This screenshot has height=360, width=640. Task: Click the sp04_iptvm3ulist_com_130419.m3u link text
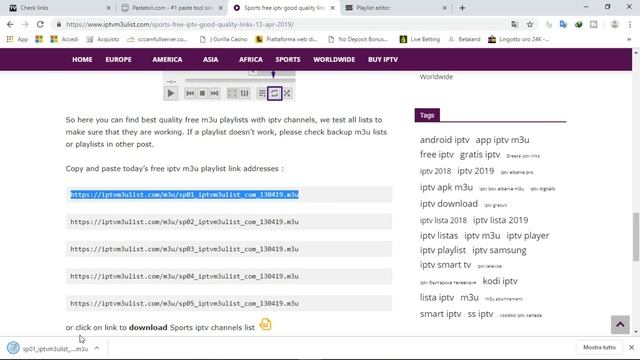[x=184, y=276]
